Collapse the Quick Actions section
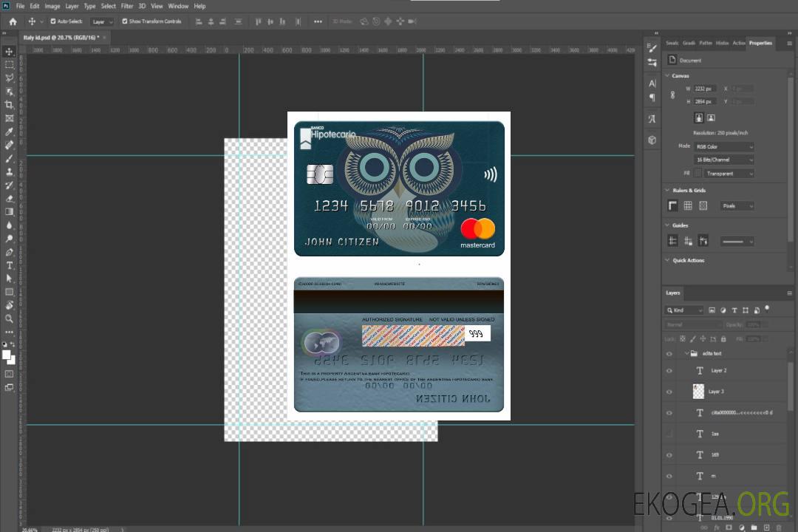Screen dimensions: 798x532 (x=667, y=260)
